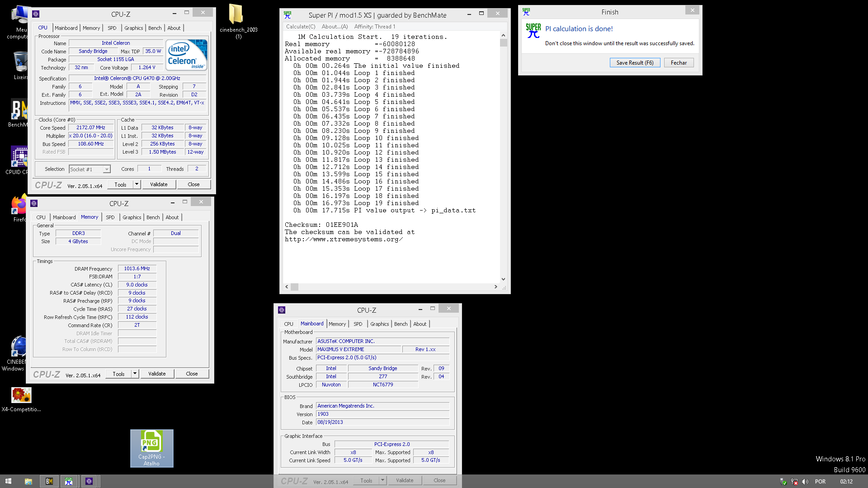This screenshot has width=868, height=488.
Task: Click the POR language indicator in taskbar
Action: tap(820, 482)
